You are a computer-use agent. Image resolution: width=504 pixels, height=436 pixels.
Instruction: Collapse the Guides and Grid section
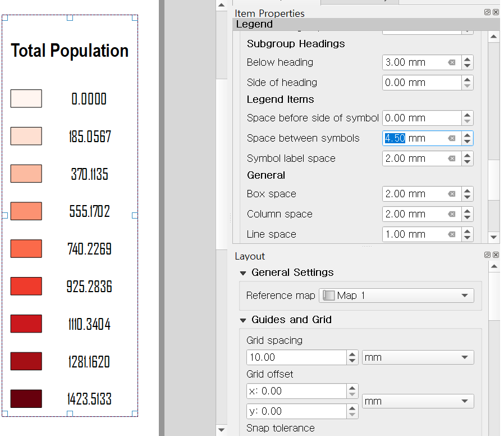point(243,320)
